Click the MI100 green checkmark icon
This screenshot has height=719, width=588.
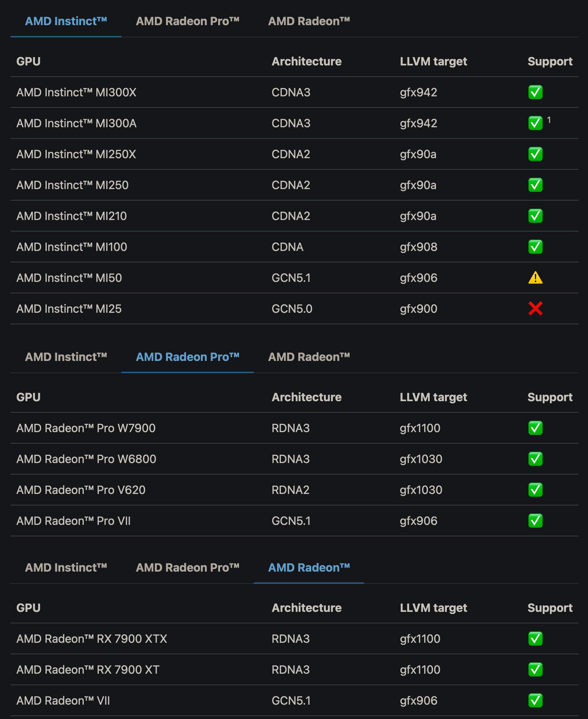(x=535, y=247)
